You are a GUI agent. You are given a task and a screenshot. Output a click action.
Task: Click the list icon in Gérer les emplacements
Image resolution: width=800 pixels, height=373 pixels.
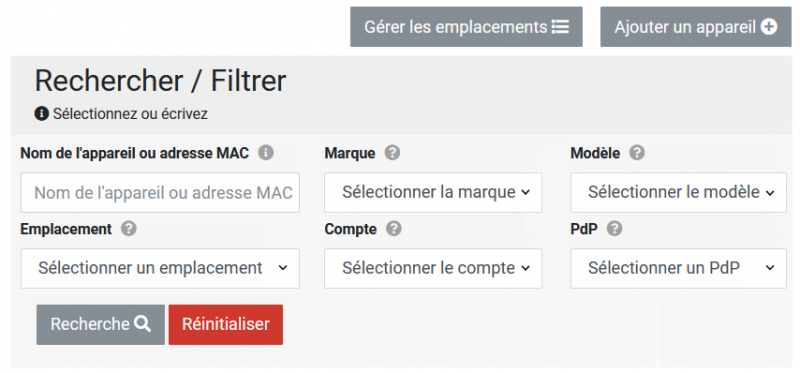click(x=560, y=27)
